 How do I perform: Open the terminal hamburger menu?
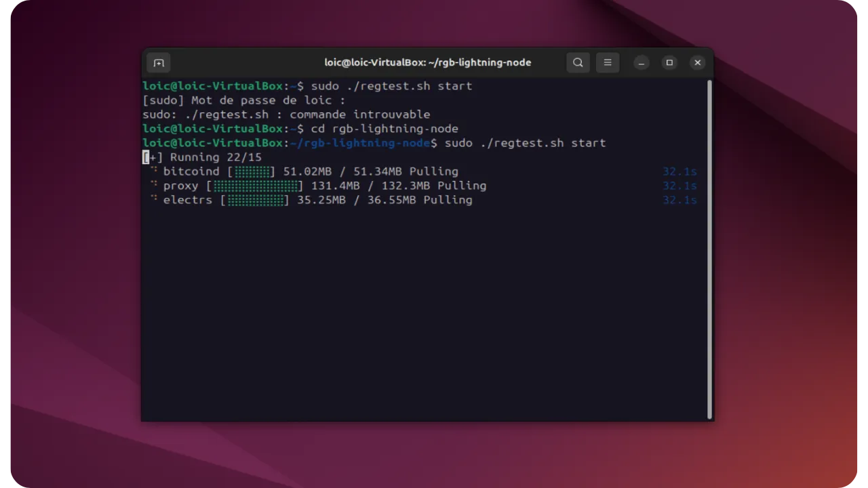tap(608, 62)
